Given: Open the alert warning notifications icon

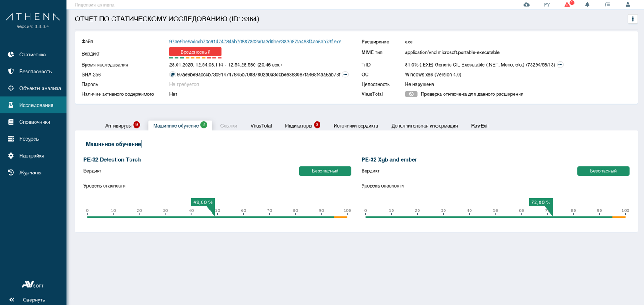Looking at the screenshot, I should click(x=568, y=4).
